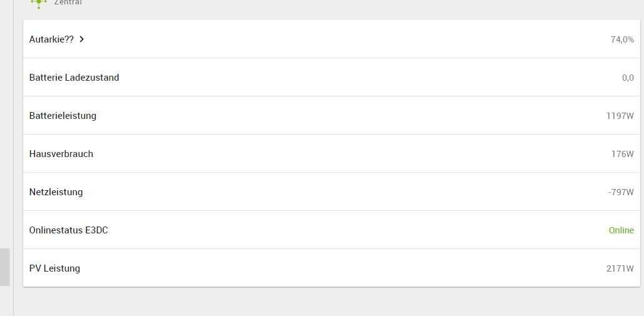The width and height of the screenshot is (644, 316).
Task: Select the Hausverbrauch label
Action: 61,154
